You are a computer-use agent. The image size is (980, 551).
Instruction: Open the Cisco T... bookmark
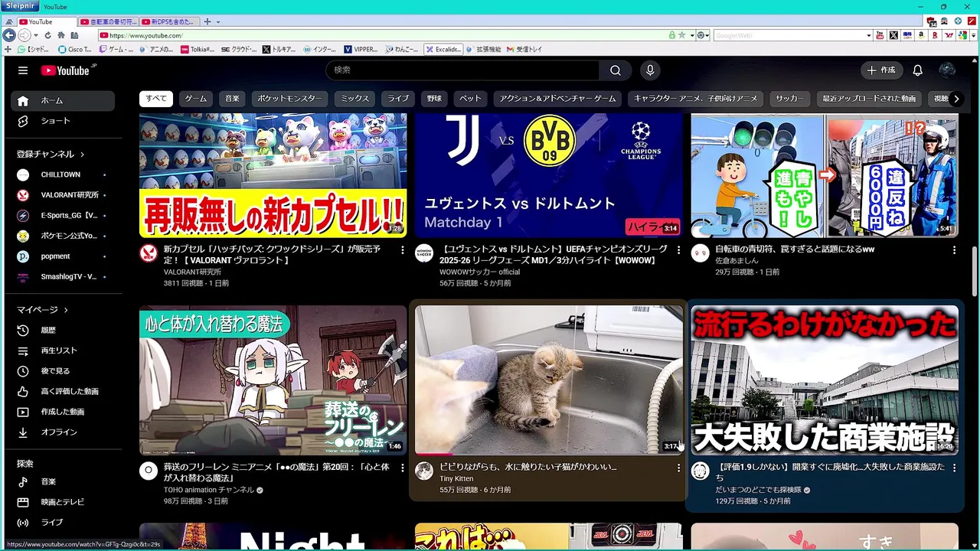[x=74, y=49]
